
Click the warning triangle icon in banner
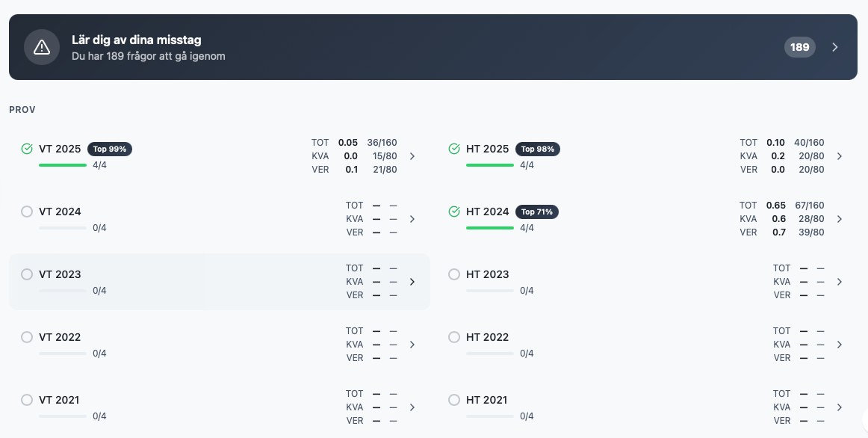click(42, 48)
